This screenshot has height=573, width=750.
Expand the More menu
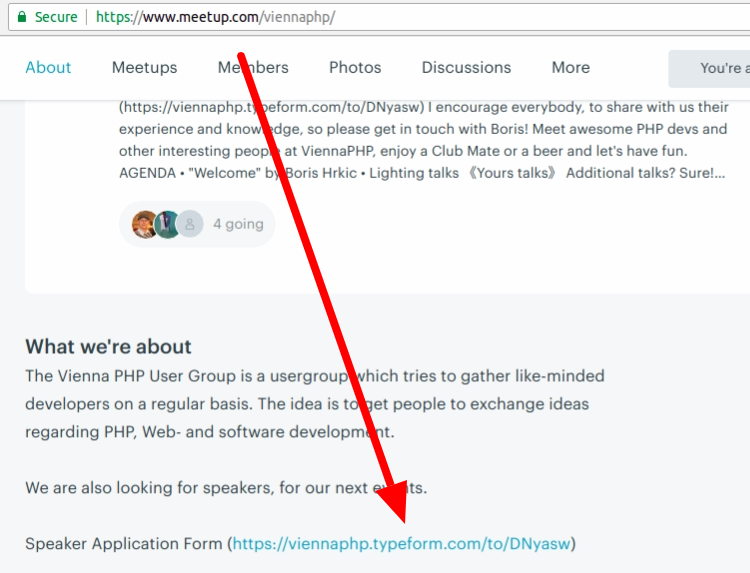coord(571,67)
